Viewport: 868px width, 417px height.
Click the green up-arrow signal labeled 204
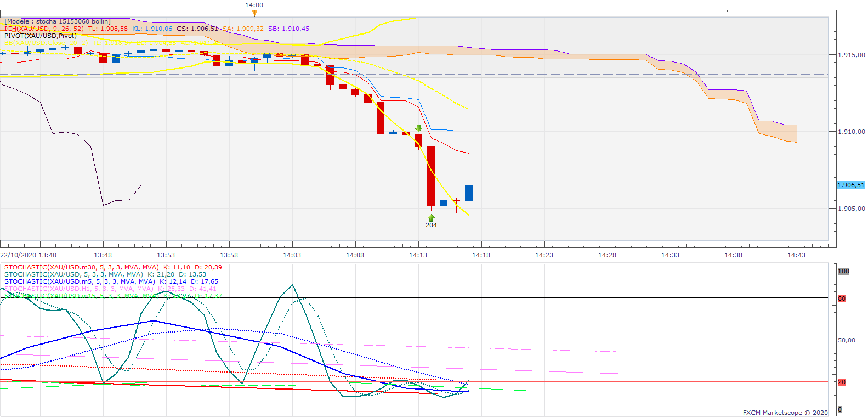[x=431, y=218]
